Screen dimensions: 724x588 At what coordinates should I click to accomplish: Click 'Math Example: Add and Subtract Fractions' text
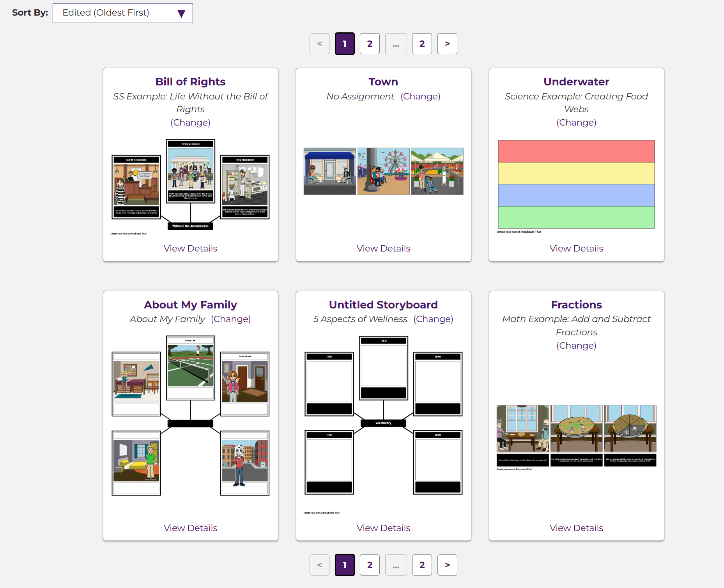[x=576, y=326]
